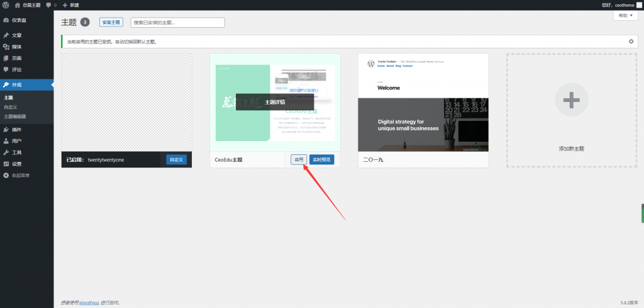Go to 文章 posts in the sidebar

click(x=16, y=35)
